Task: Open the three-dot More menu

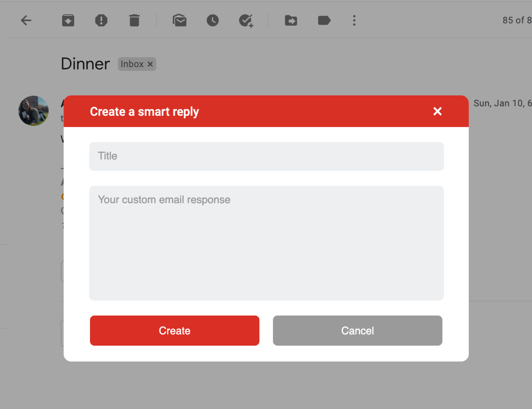Action: (354, 20)
